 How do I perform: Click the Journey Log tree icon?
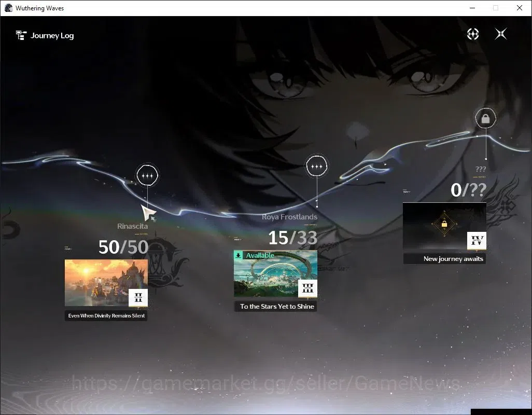coord(21,35)
